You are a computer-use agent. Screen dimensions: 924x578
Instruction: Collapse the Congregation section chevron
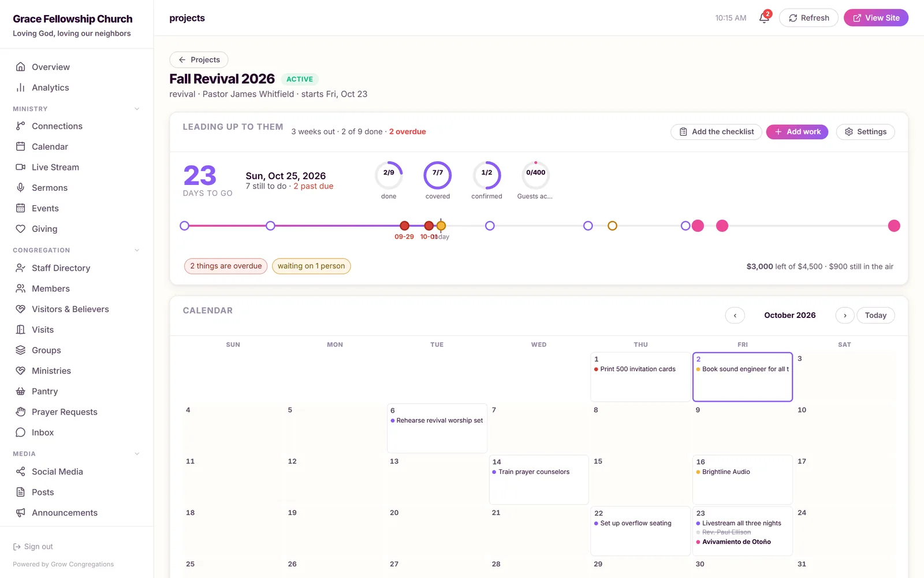137,250
